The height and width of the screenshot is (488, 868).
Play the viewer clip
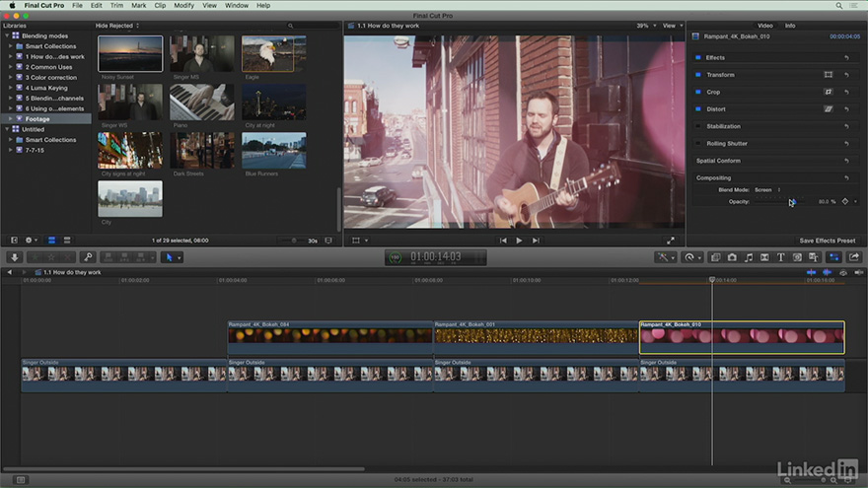[x=519, y=241]
